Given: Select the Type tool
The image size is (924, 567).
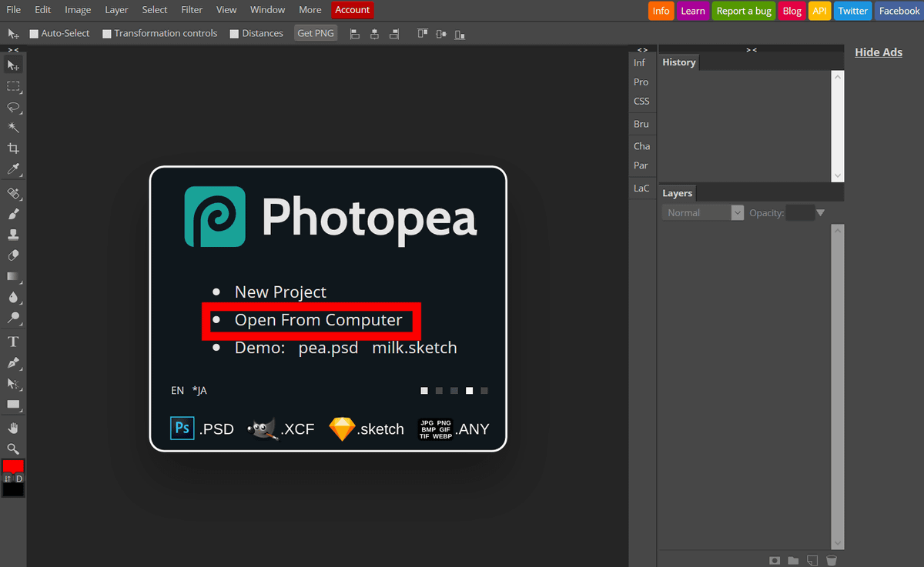Looking at the screenshot, I should pos(13,342).
